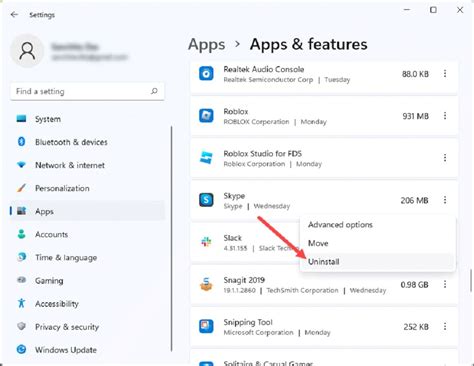
Task: Click the 88.0 KB Realtek size
Action: [415, 74]
